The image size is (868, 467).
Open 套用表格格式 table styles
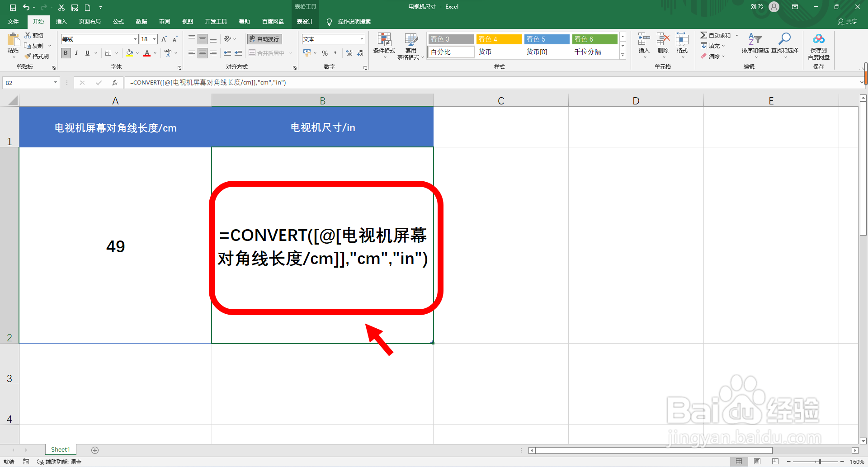(x=410, y=46)
